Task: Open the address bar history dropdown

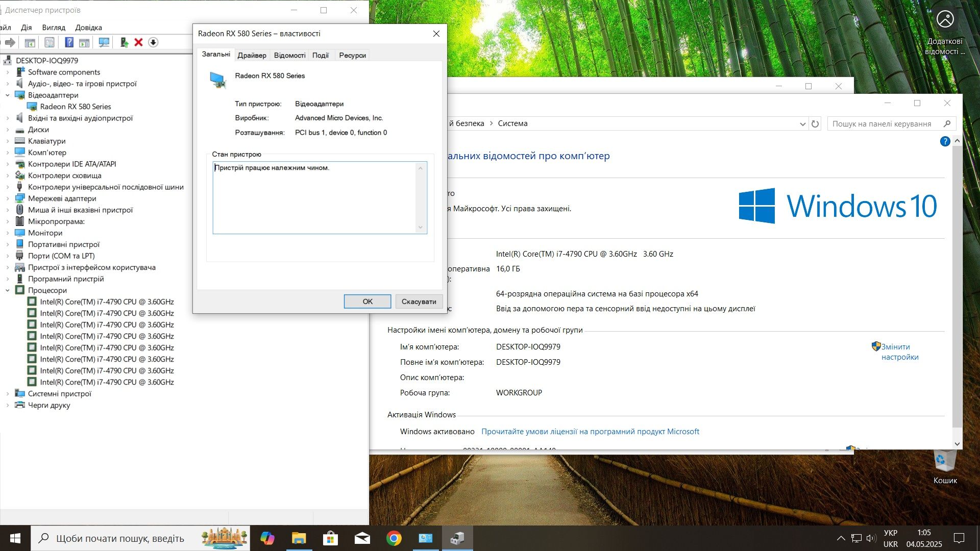Action: (802, 123)
